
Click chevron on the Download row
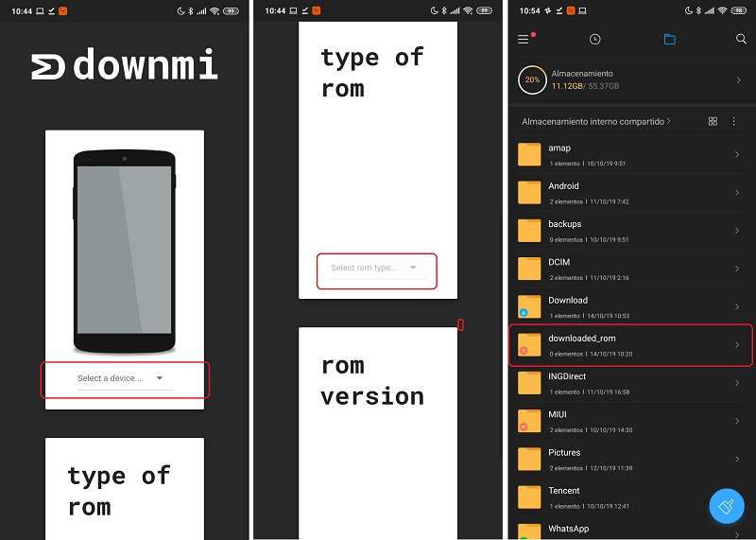tap(737, 307)
